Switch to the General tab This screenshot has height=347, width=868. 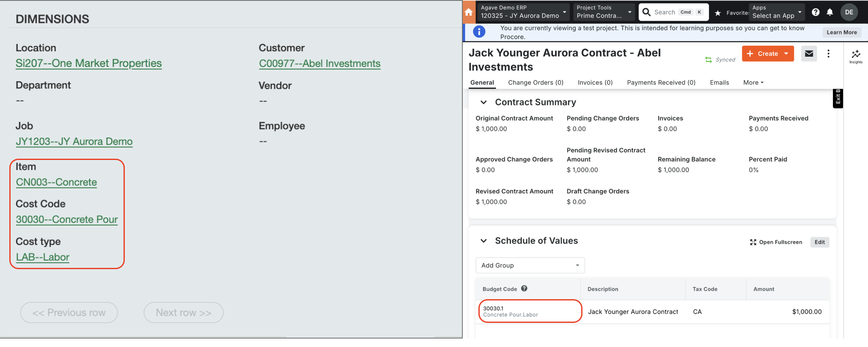click(x=482, y=83)
